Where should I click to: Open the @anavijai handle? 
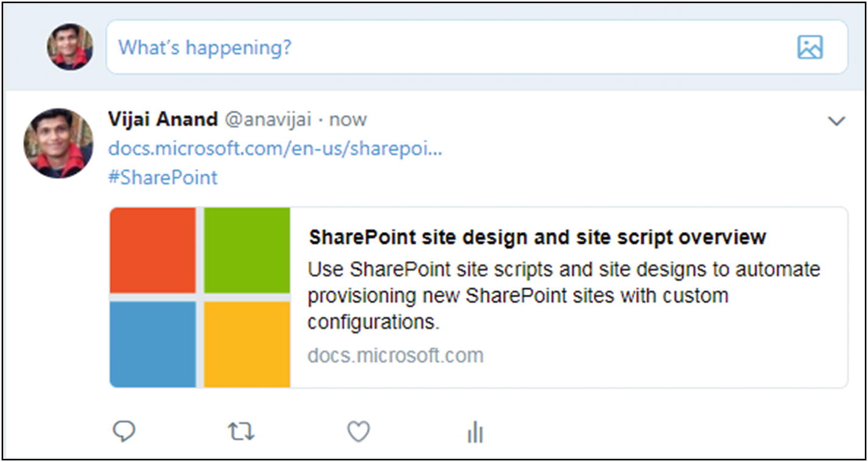click(268, 119)
